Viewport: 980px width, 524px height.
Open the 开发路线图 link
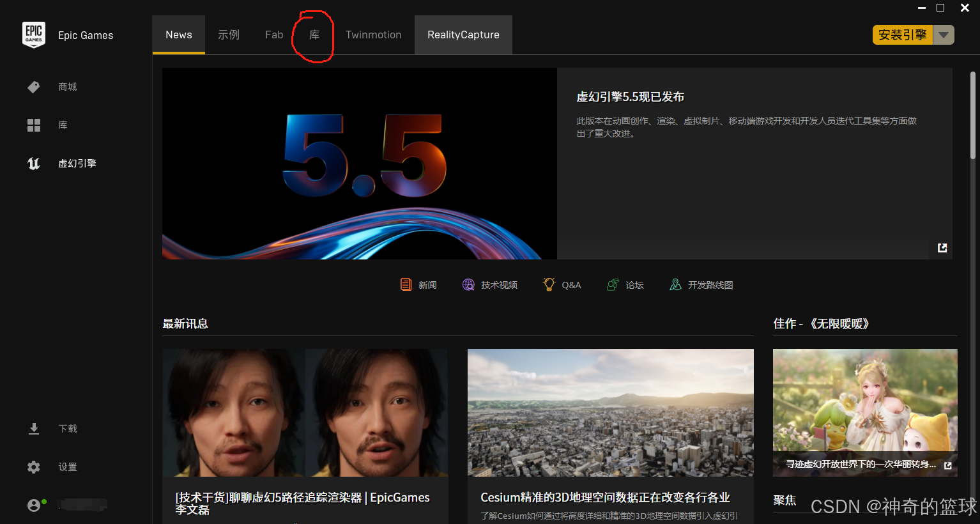click(710, 285)
